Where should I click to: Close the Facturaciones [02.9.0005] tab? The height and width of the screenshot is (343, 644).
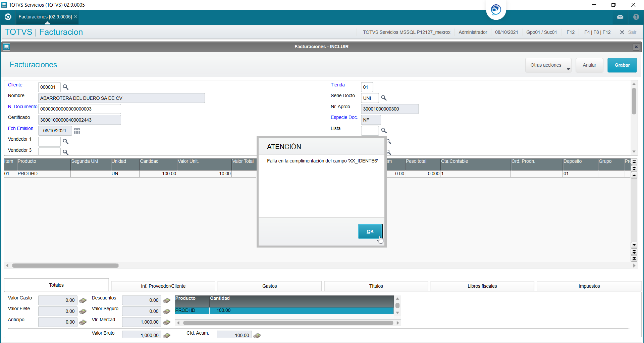[x=75, y=16]
